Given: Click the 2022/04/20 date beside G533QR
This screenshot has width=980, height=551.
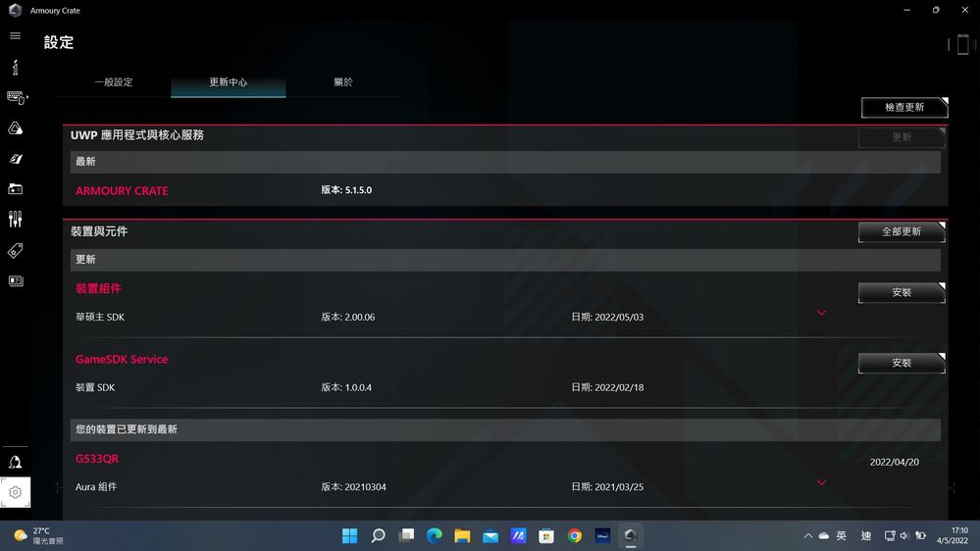Looking at the screenshot, I should (895, 463).
